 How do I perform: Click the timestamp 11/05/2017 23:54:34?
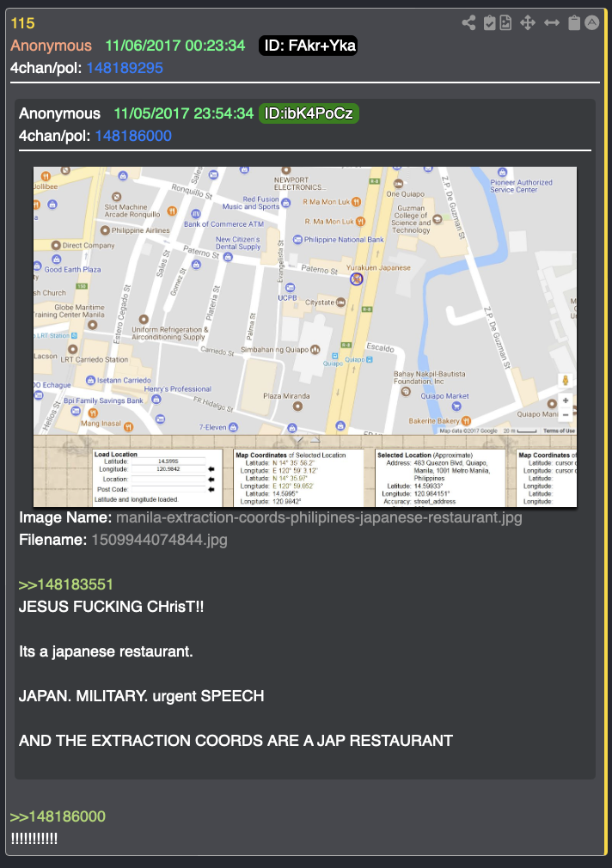tap(184, 113)
